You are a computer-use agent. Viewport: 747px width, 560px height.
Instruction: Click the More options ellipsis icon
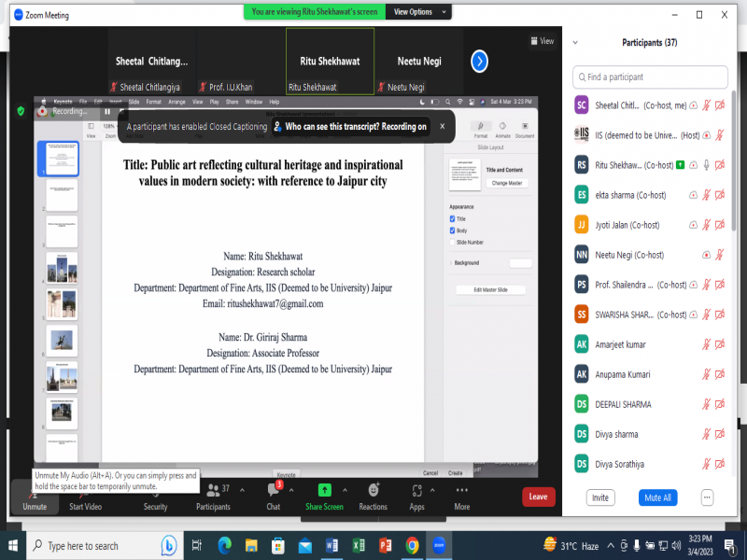pos(461,491)
